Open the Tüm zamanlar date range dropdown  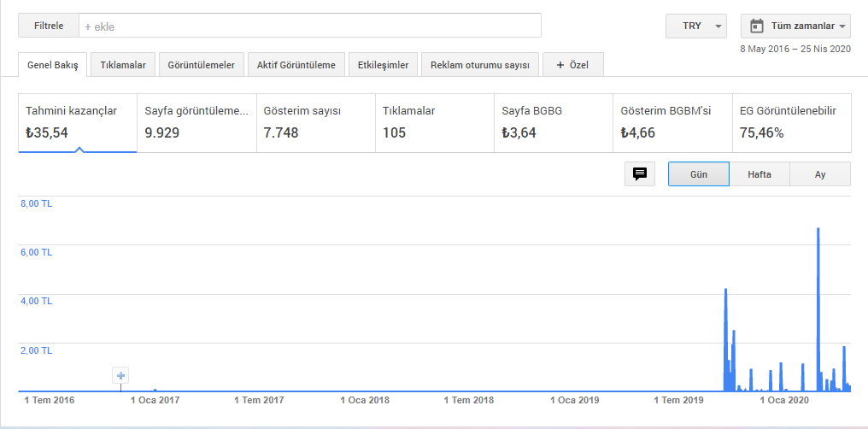795,26
